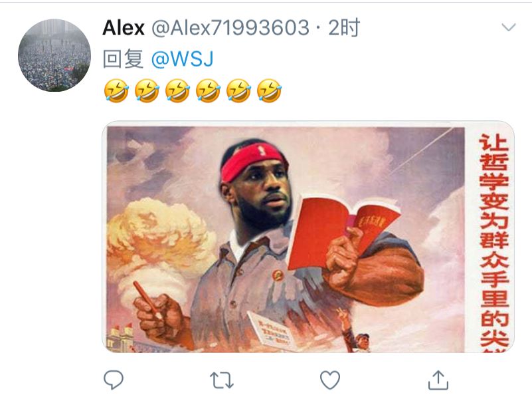Open the @Alex71993603 handle

pyautogui.click(x=230, y=27)
